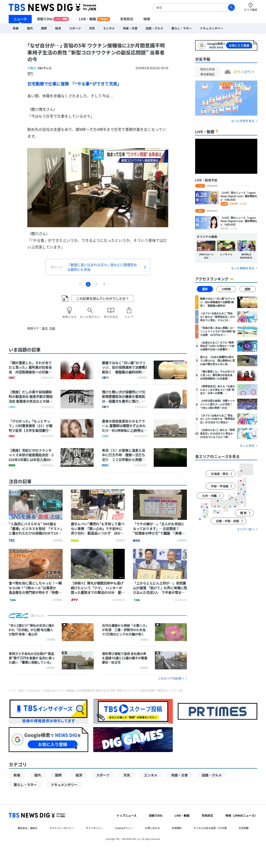Open the LIVE・動画 tab

click(94, 19)
